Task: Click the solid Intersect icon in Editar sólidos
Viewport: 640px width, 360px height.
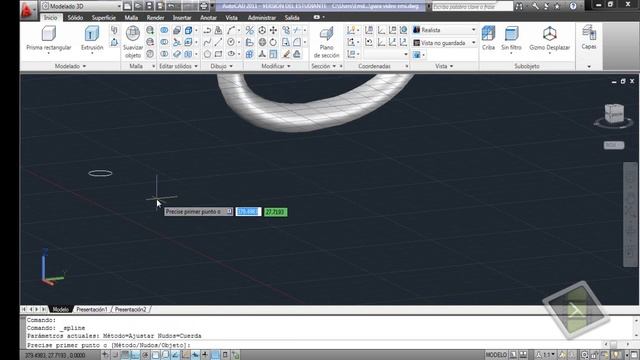Action: (164, 54)
